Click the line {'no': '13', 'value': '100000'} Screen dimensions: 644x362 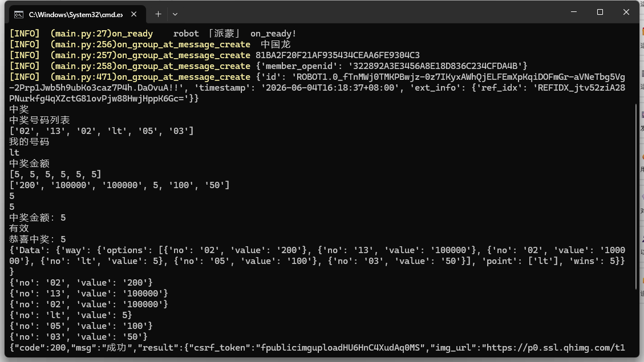89,294
